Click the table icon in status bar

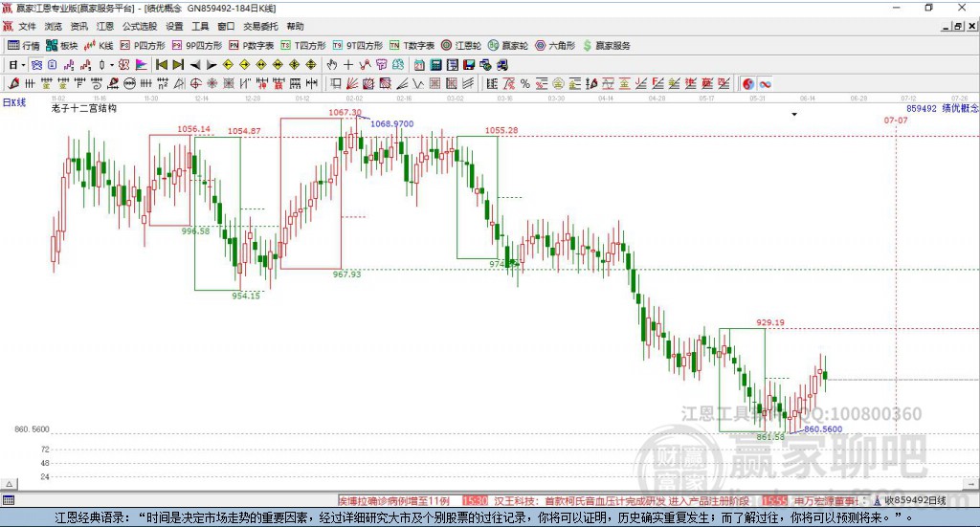coord(9,500)
